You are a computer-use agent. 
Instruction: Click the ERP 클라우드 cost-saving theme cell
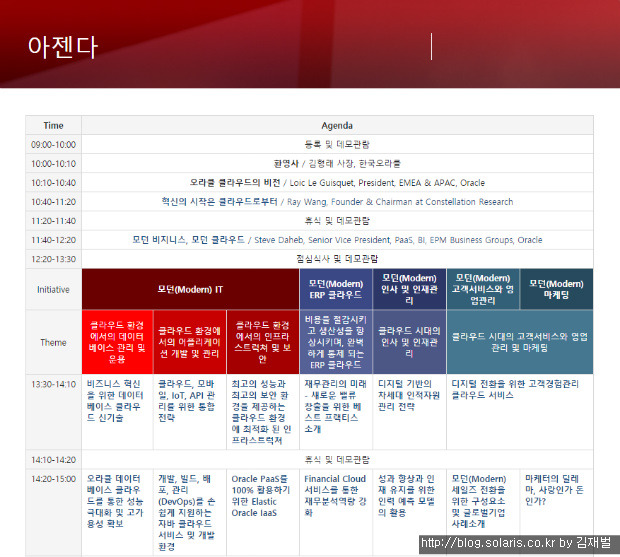point(336,342)
